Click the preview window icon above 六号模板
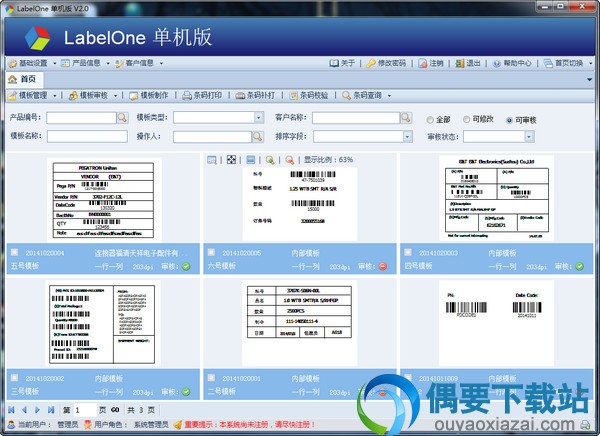The height and width of the screenshot is (436, 600). 212,160
